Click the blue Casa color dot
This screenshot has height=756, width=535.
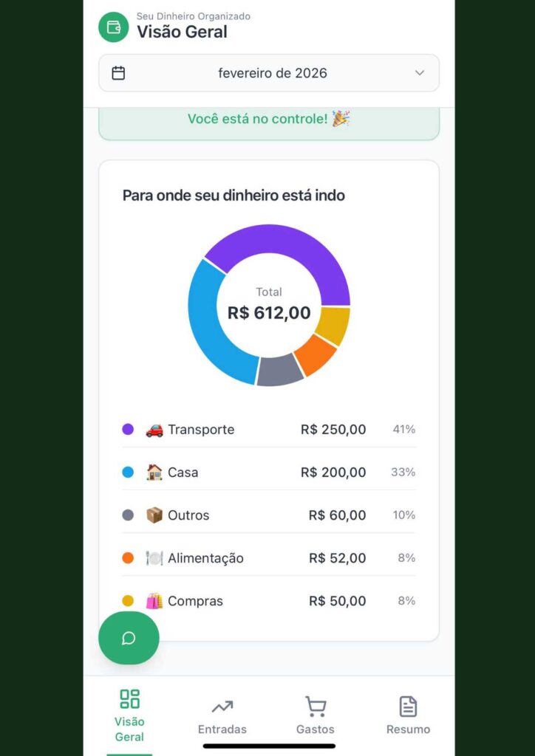(128, 472)
